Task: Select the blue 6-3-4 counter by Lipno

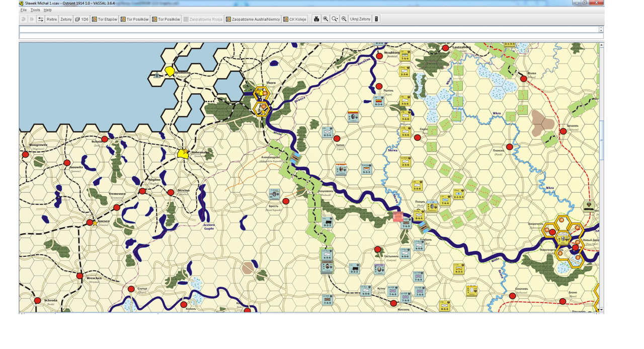Action: pyautogui.click(x=328, y=132)
